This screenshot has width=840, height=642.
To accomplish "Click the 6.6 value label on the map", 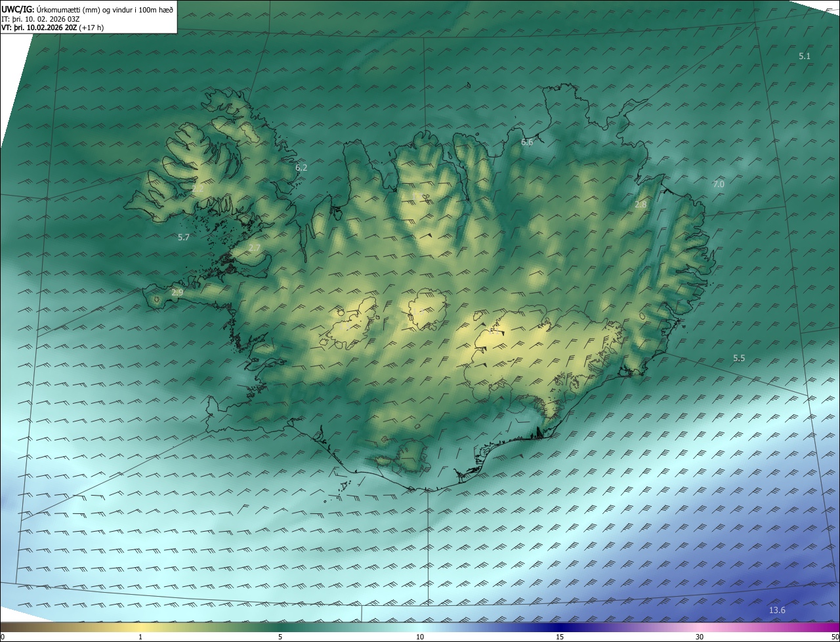I will 527,142.
